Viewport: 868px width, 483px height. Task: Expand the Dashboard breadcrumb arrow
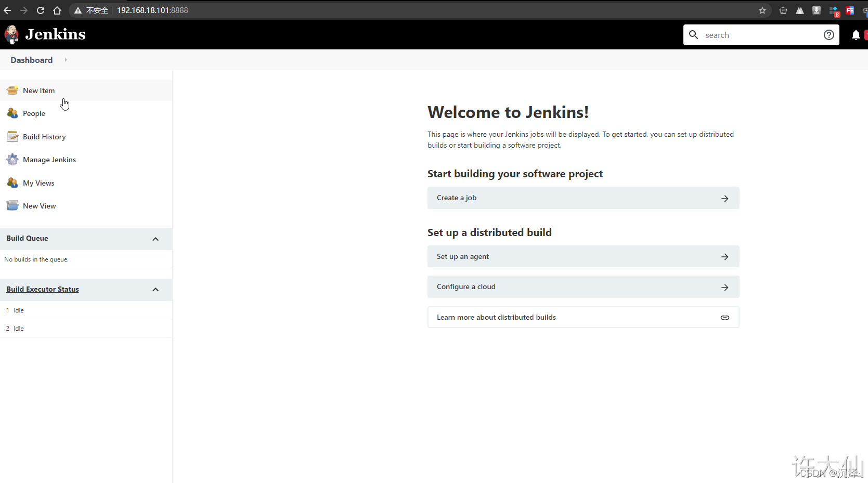click(66, 60)
